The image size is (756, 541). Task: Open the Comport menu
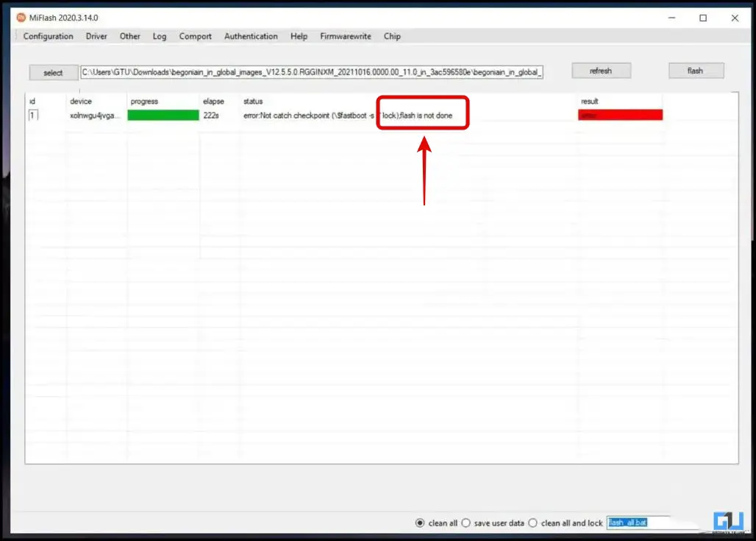click(x=196, y=36)
